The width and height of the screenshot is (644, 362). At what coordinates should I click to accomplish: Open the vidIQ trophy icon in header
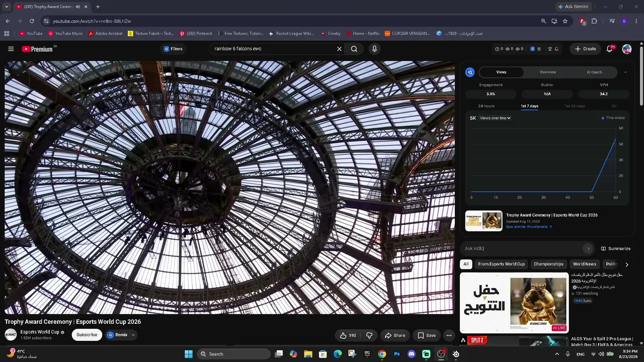[550, 49]
